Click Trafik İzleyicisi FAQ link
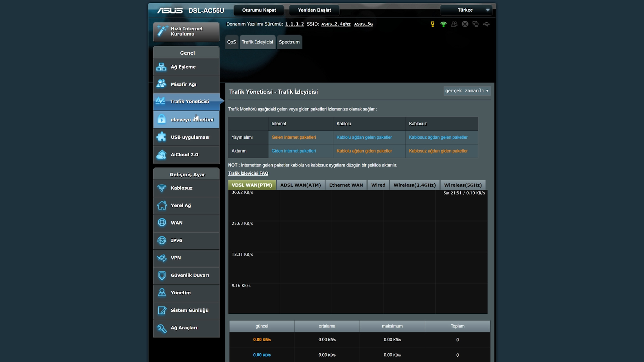Screen dimensions: 644x362 (248, 173)
